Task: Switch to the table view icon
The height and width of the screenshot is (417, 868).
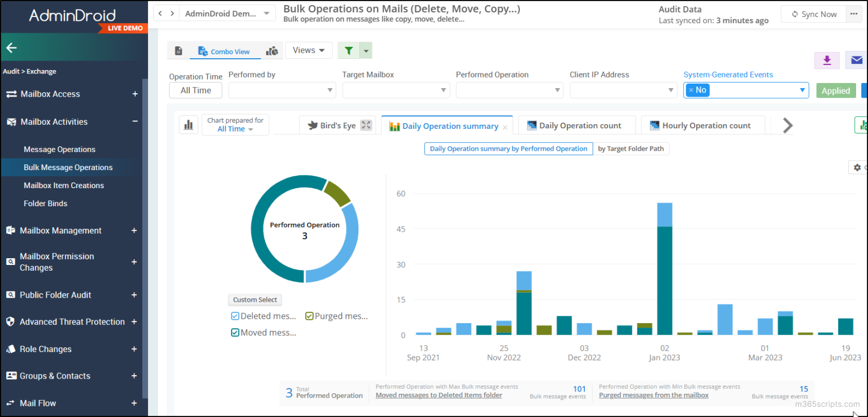Action: point(179,50)
